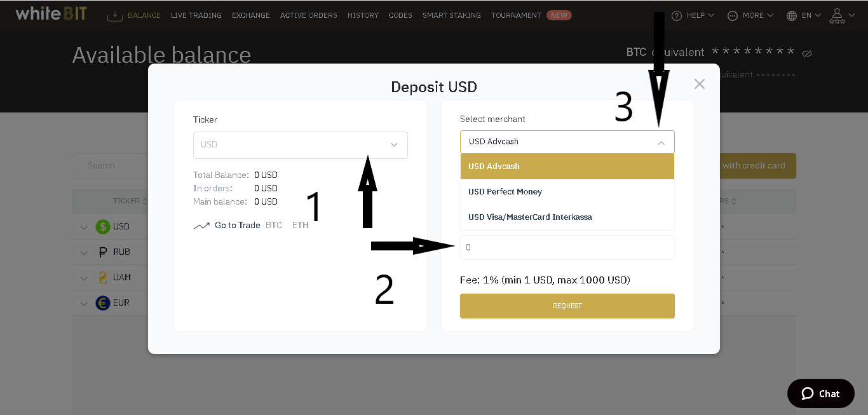The width and height of the screenshot is (868, 415).
Task: Click the RUB ruble icon
Action: coord(103,252)
